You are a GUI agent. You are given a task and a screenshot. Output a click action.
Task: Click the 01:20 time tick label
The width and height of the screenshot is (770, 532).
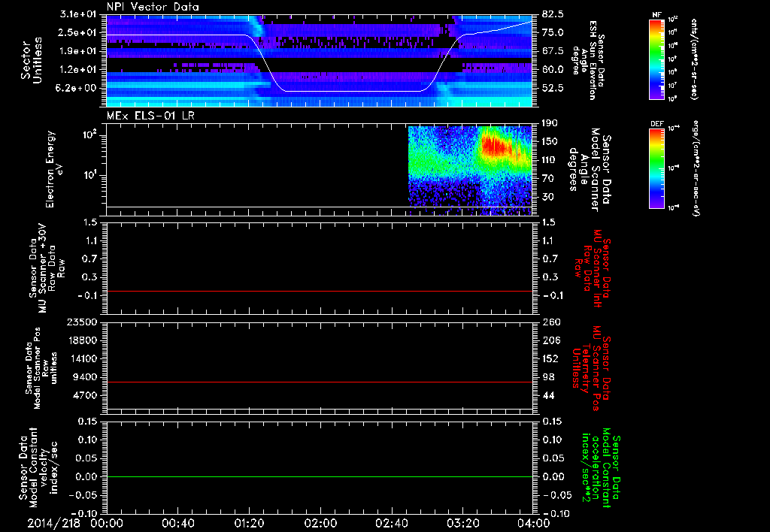[x=249, y=523]
